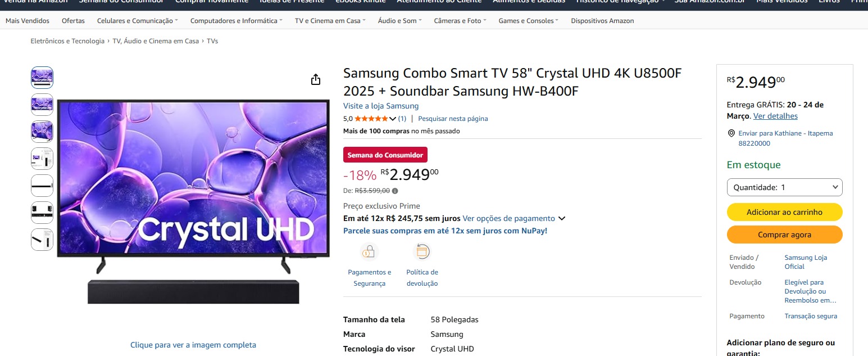Click the Comprar agora button

pos(784,235)
